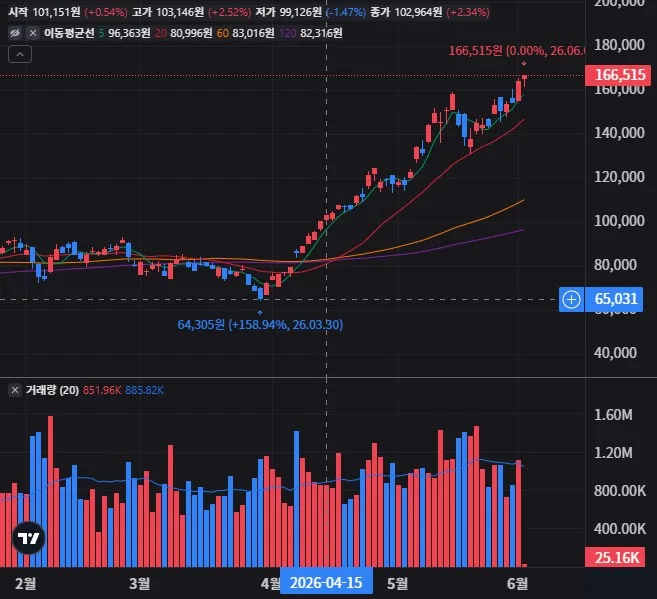Click the 저가 99,126원 low price
This screenshot has width=657, height=599.
pyautogui.click(x=289, y=12)
